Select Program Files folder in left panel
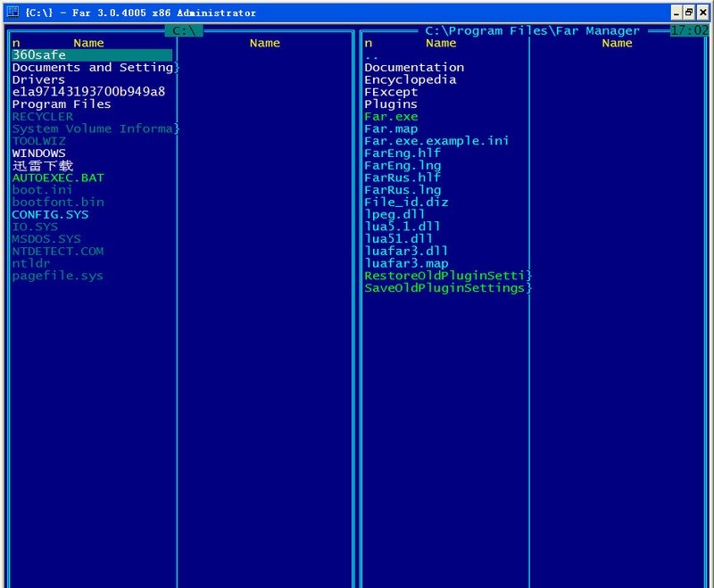This screenshot has width=714, height=588. click(62, 104)
